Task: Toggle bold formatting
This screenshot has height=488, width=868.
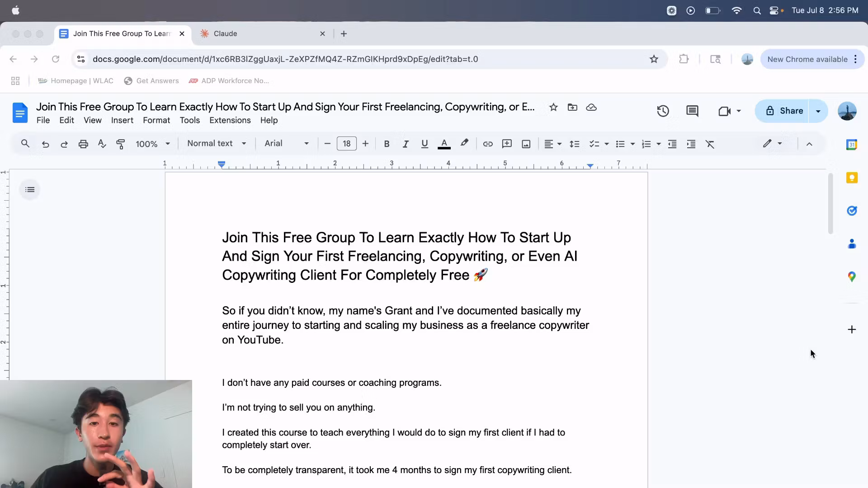Action: click(387, 144)
